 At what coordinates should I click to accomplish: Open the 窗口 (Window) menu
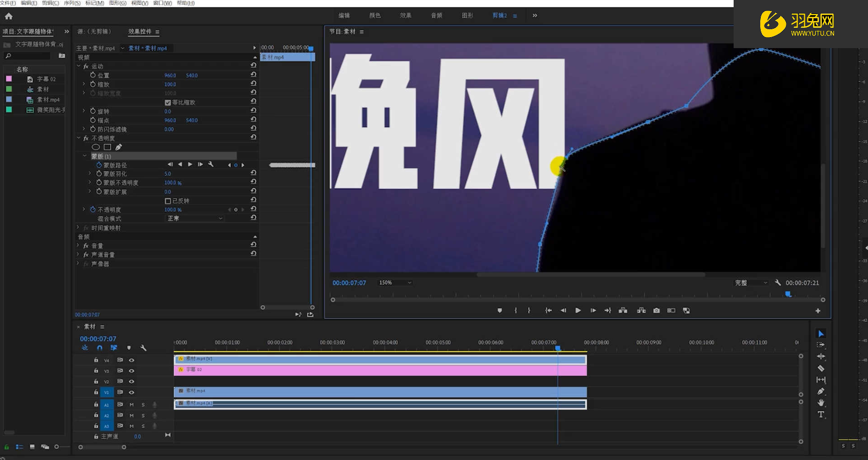click(x=163, y=3)
